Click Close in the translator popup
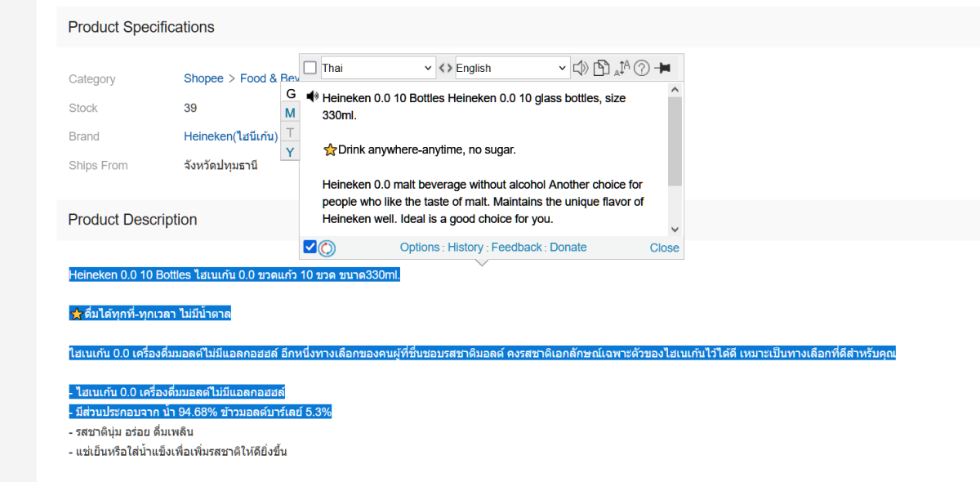 point(664,248)
